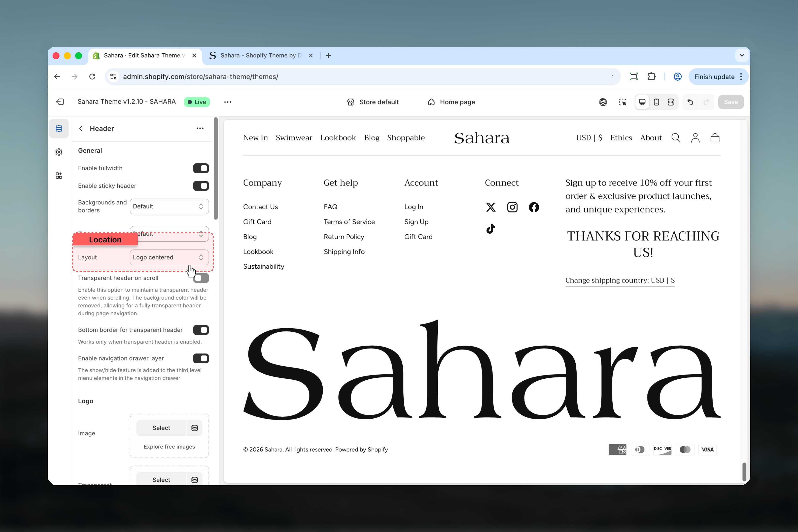The width and height of the screenshot is (798, 532).
Task: Click the browser address bar
Action: [363, 77]
